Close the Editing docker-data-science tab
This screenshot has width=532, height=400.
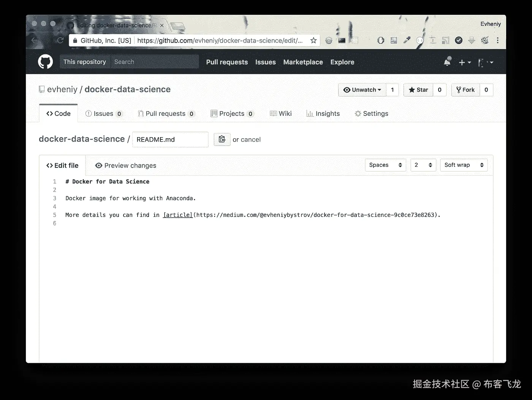pyautogui.click(x=162, y=25)
